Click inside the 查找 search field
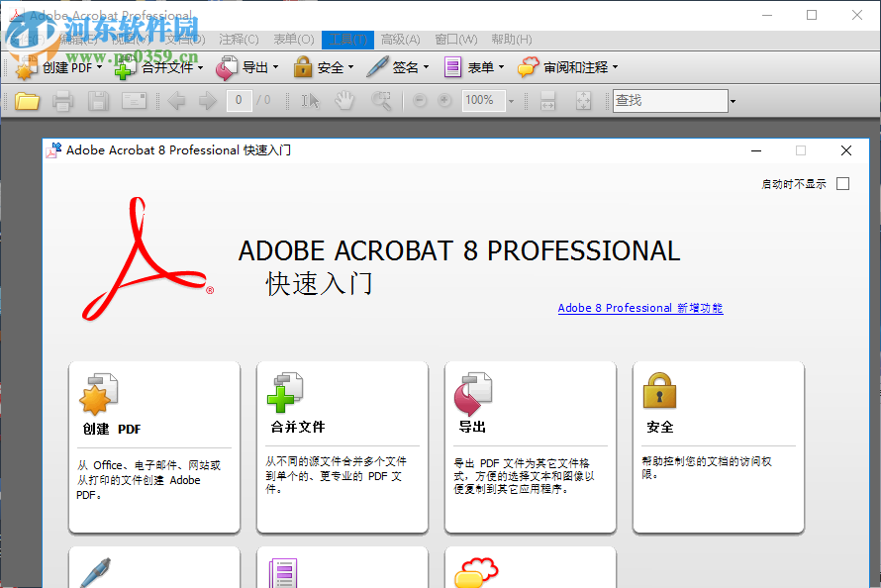This screenshot has width=881, height=588. [670, 100]
